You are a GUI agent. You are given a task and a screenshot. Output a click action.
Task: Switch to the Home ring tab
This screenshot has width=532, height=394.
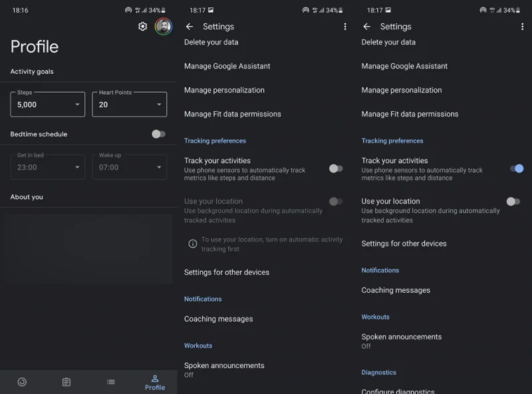22,382
